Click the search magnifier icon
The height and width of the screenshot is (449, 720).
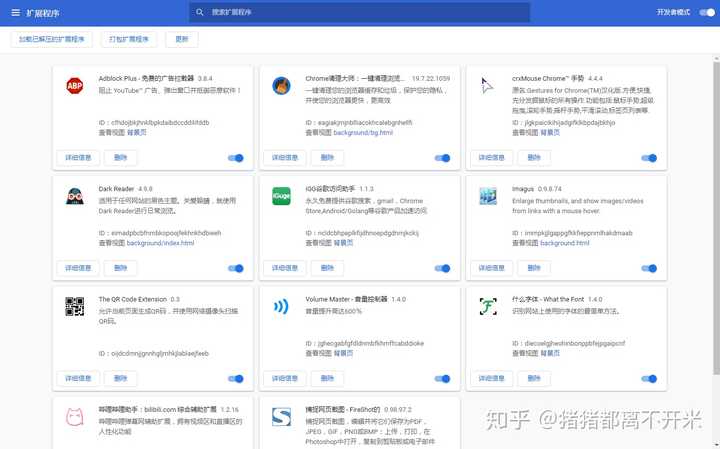(x=200, y=12)
